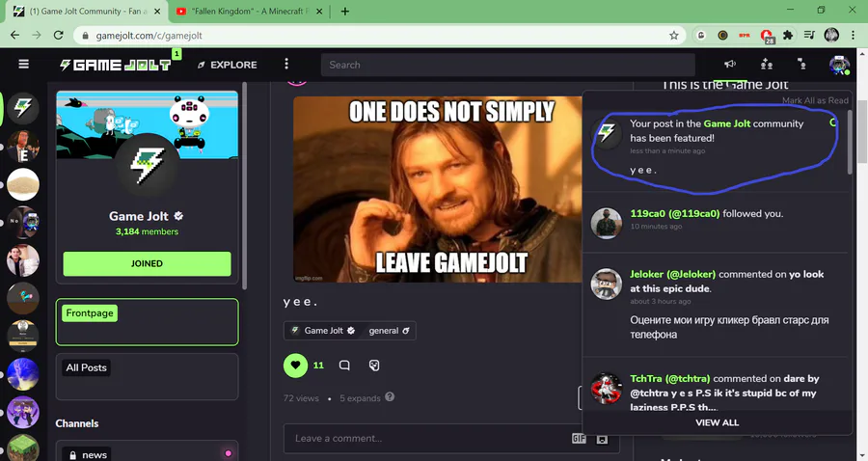Open 119ca0's avatar in notifications

click(607, 223)
